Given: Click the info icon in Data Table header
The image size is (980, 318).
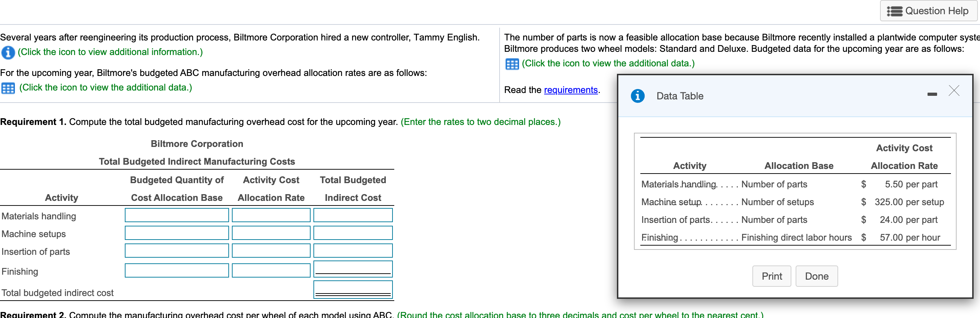Looking at the screenshot, I should coord(637,96).
